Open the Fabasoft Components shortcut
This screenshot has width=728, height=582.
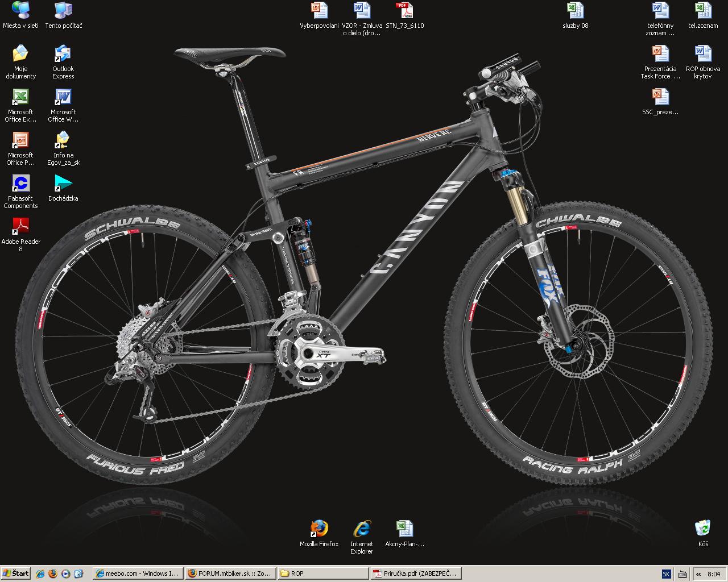point(21,184)
